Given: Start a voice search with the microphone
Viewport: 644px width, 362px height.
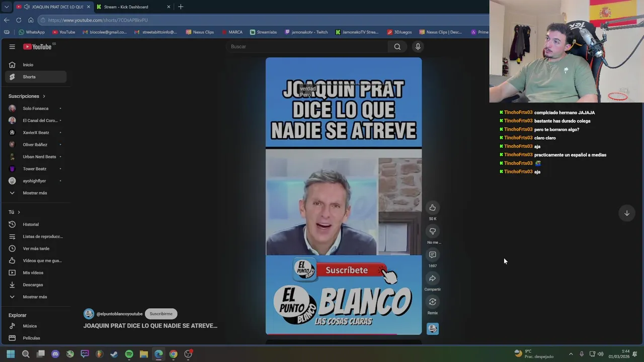Looking at the screenshot, I should (x=418, y=47).
